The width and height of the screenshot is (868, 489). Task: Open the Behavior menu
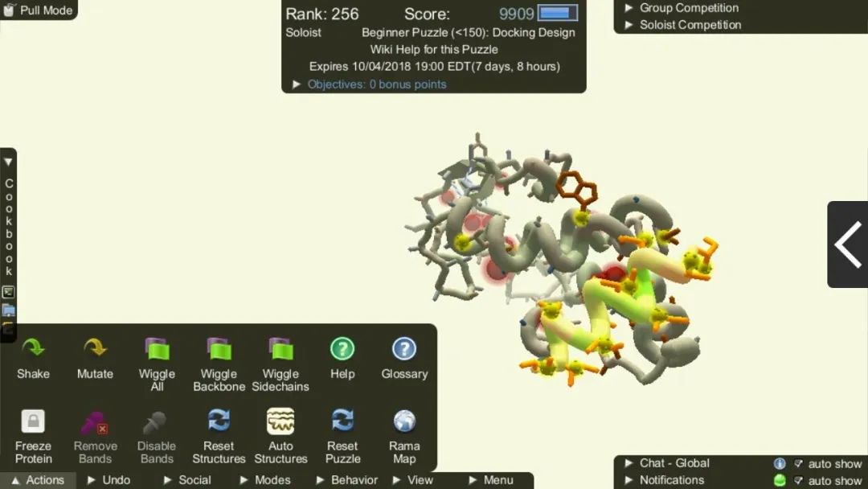tap(347, 479)
